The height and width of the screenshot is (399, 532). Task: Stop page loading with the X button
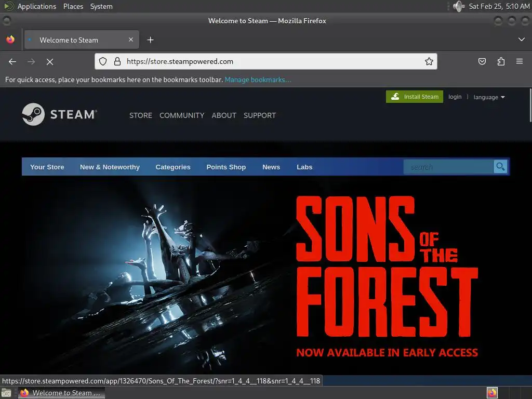point(50,61)
